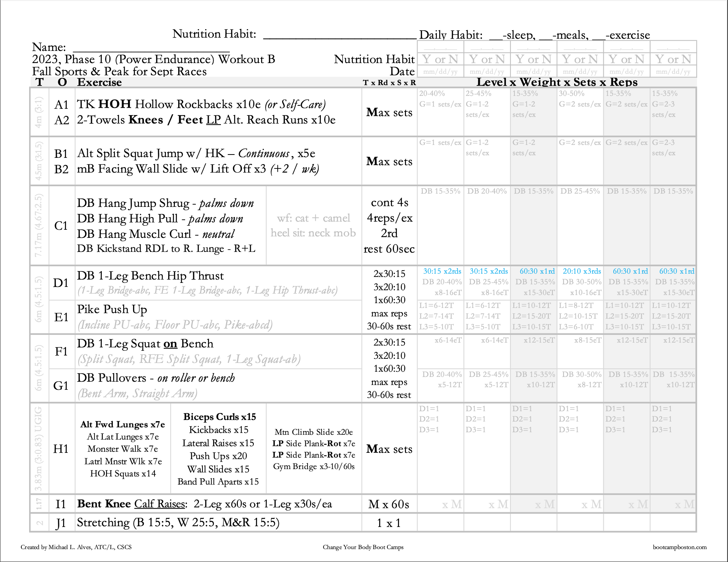Select the text "2023, Phase 10 (Power Endurance) Workout B"
The height and width of the screenshot is (562, 728).
[x=153, y=59]
